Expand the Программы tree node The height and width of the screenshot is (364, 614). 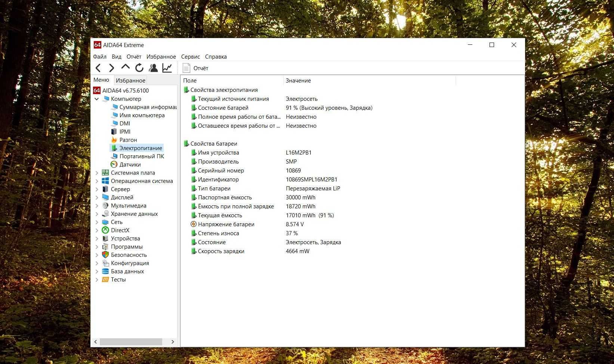[97, 247]
